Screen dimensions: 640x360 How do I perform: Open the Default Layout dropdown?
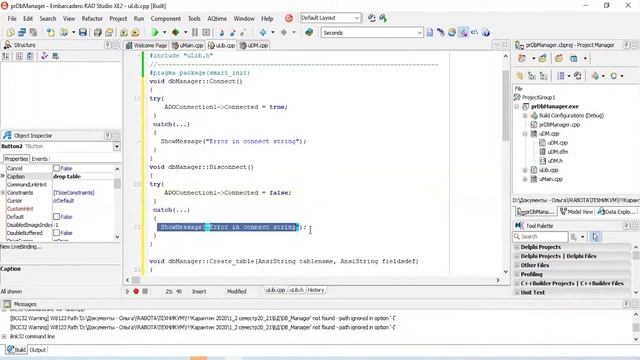tap(357, 18)
